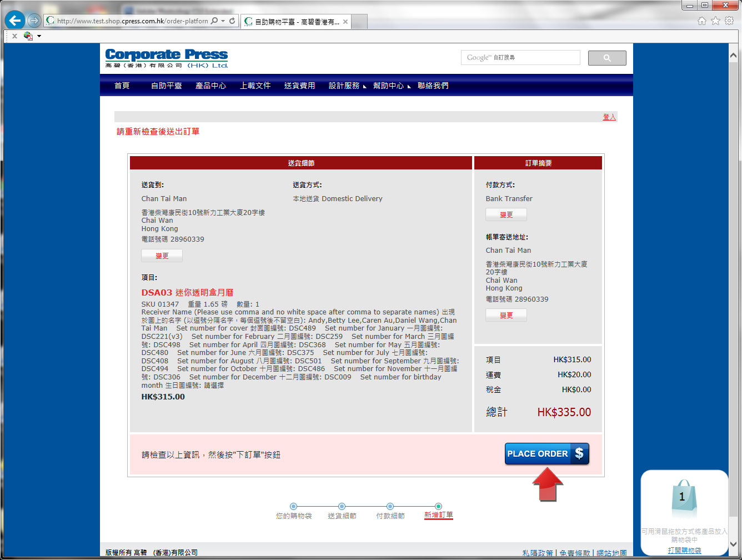
Task: Click 變更 button under Bank Transfer
Action: 506,214
